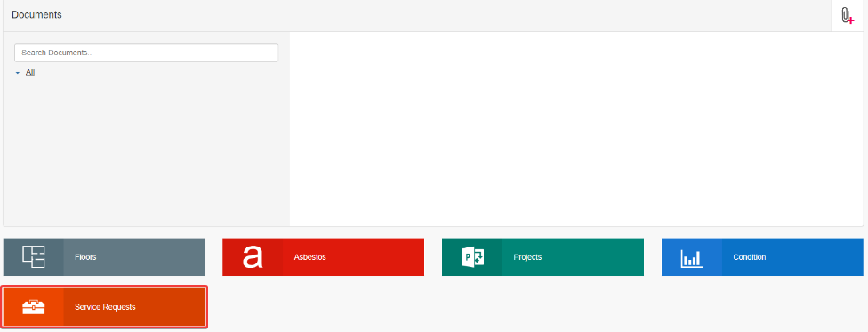Open the Projects tile label
The width and height of the screenshot is (868, 332).
coord(527,257)
